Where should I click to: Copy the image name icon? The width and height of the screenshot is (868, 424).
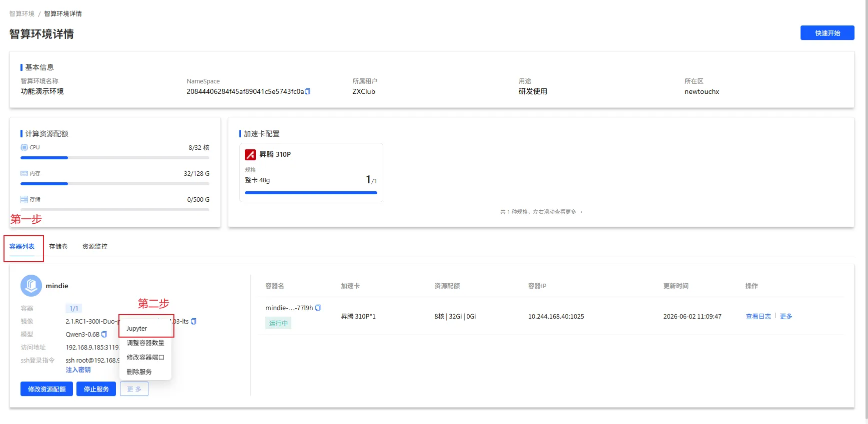193,321
